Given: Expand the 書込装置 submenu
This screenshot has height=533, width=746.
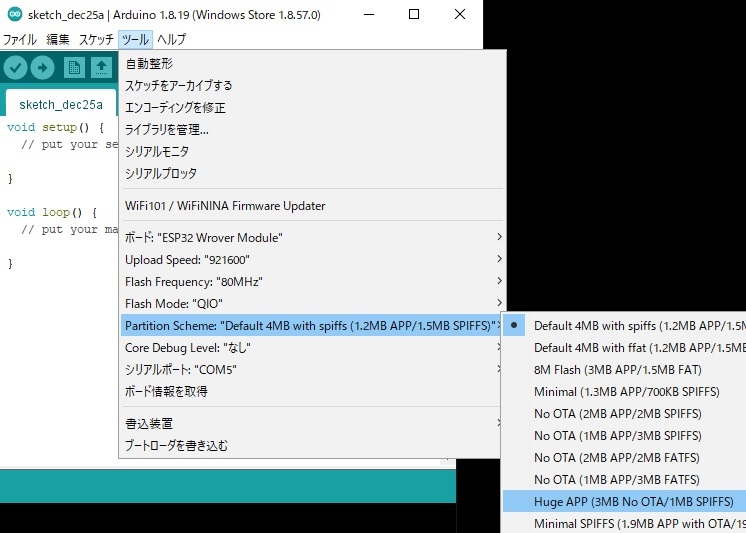Looking at the screenshot, I should (312, 423).
